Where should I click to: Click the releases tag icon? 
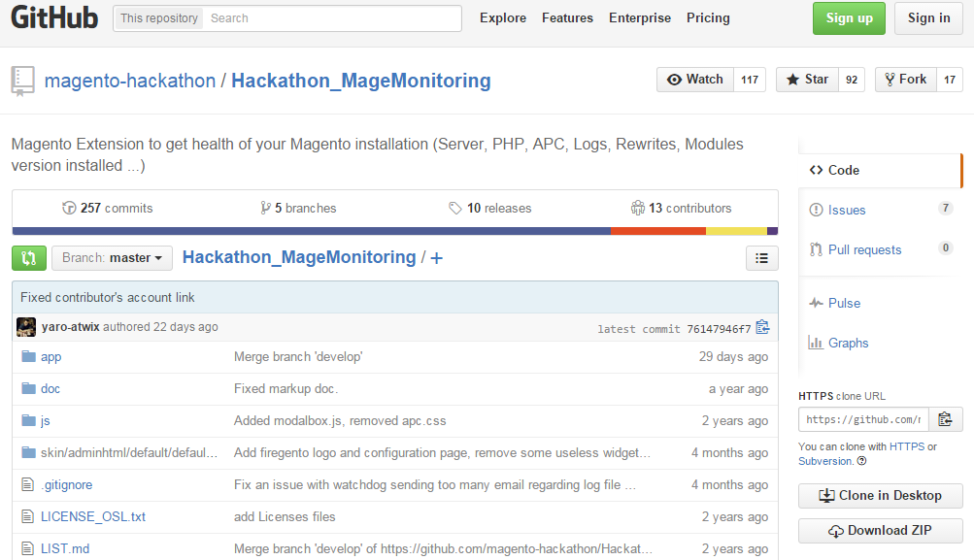[455, 208]
